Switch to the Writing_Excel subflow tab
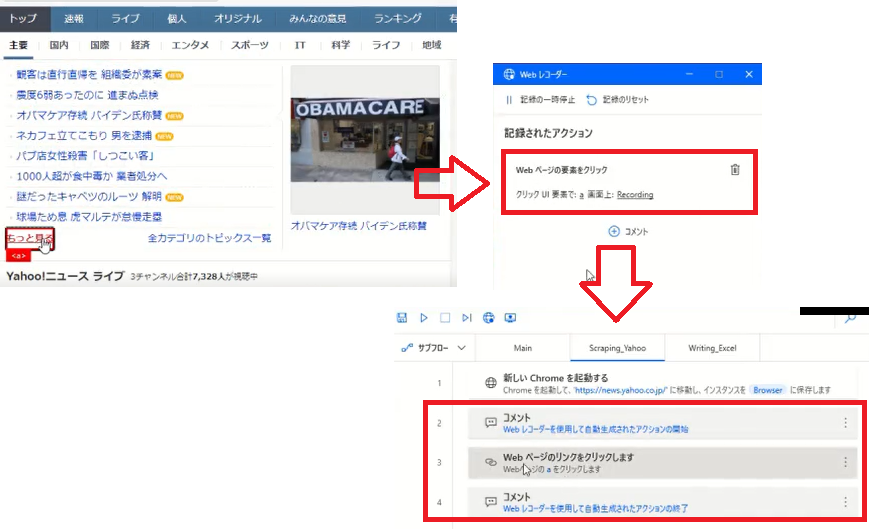879x529 pixels. pos(713,348)
